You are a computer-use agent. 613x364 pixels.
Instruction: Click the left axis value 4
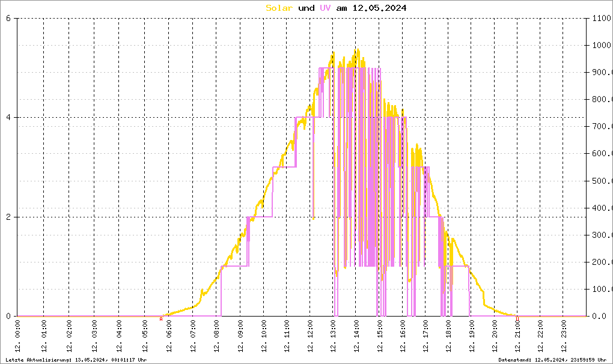(x=8, y=118)
